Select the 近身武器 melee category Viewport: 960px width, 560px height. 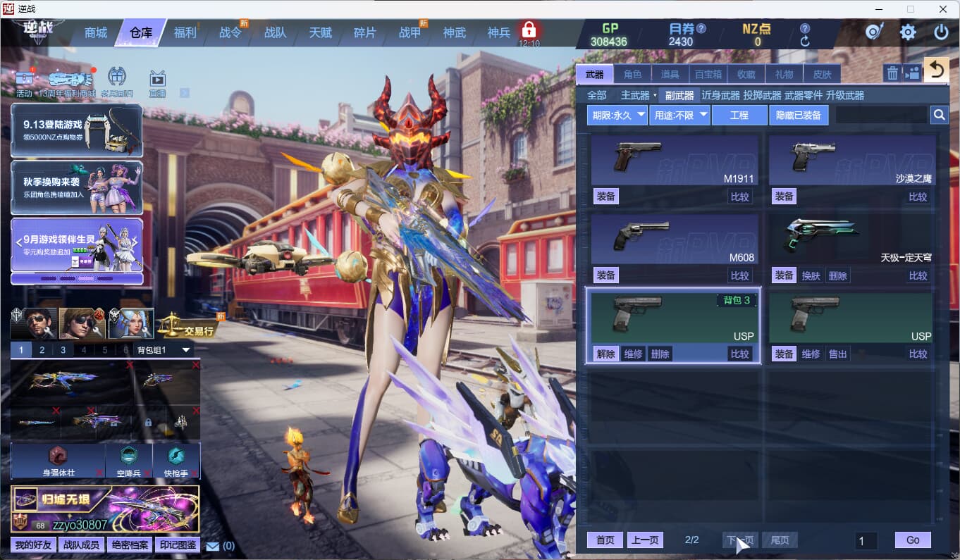coord(720,95)
